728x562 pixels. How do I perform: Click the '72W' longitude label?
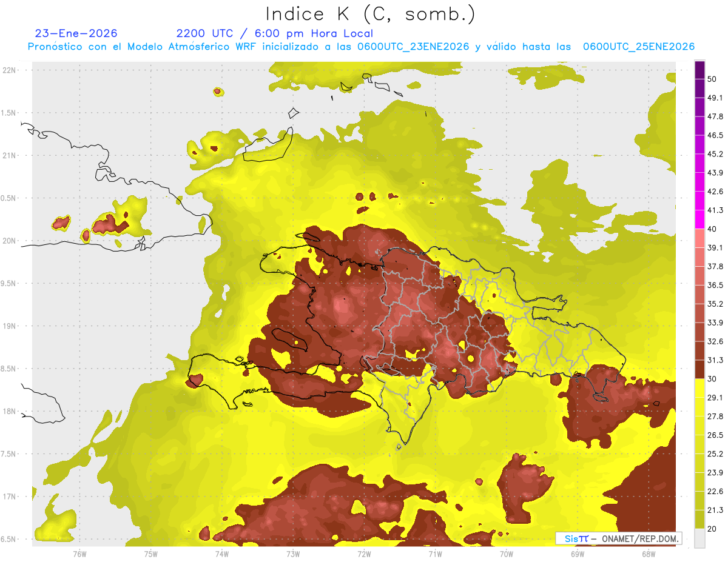pos(364,554)
